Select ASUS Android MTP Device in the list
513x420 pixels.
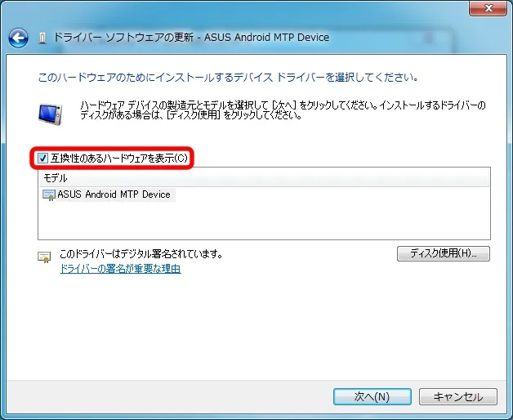click(x=114, y=194)
